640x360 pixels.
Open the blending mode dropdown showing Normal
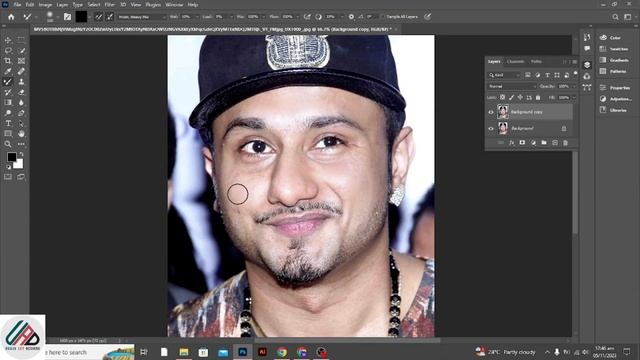coord(512,86)
